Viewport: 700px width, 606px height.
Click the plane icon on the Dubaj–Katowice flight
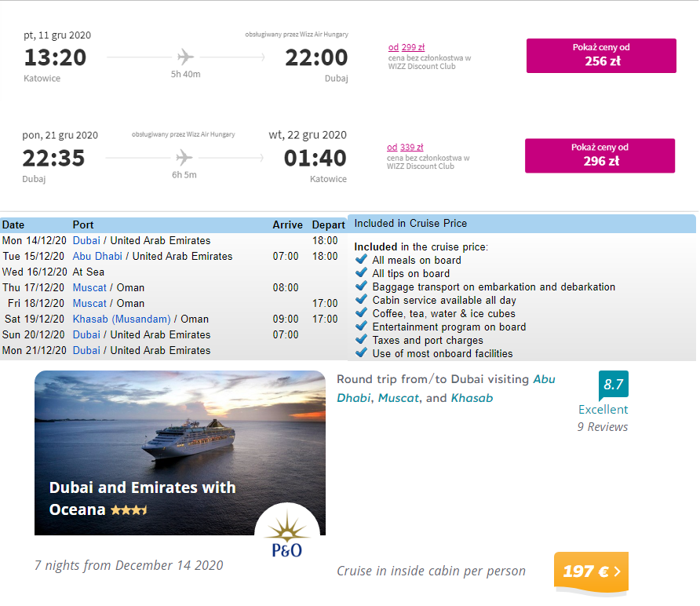pyautogui.click(x=184, y=158)
